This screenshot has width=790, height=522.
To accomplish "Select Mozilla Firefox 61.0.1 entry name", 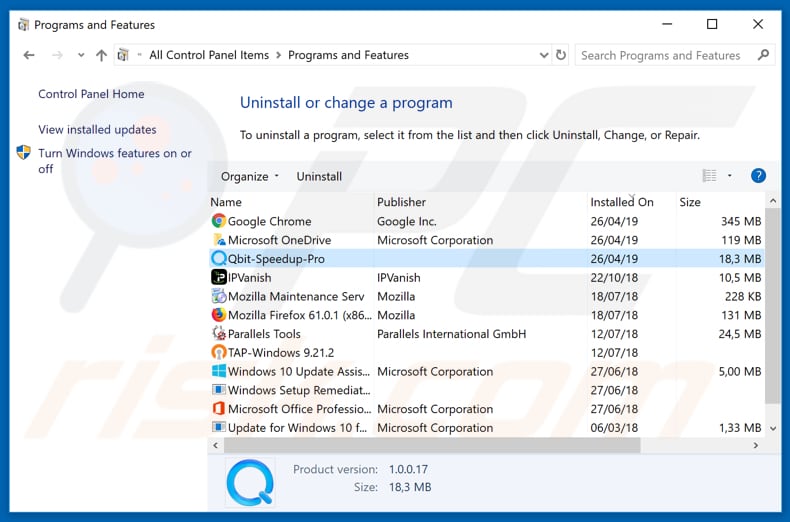I will click(x=300, y=315).
